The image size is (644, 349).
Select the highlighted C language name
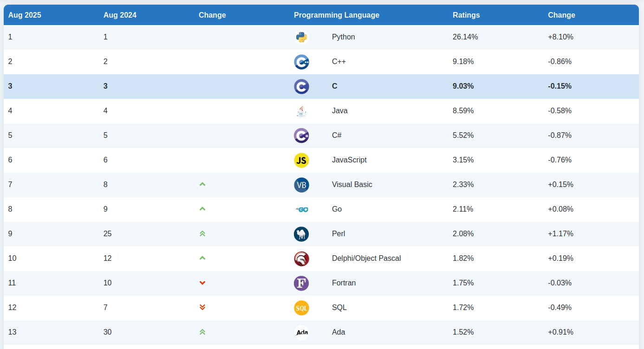(x=334, y=86)
